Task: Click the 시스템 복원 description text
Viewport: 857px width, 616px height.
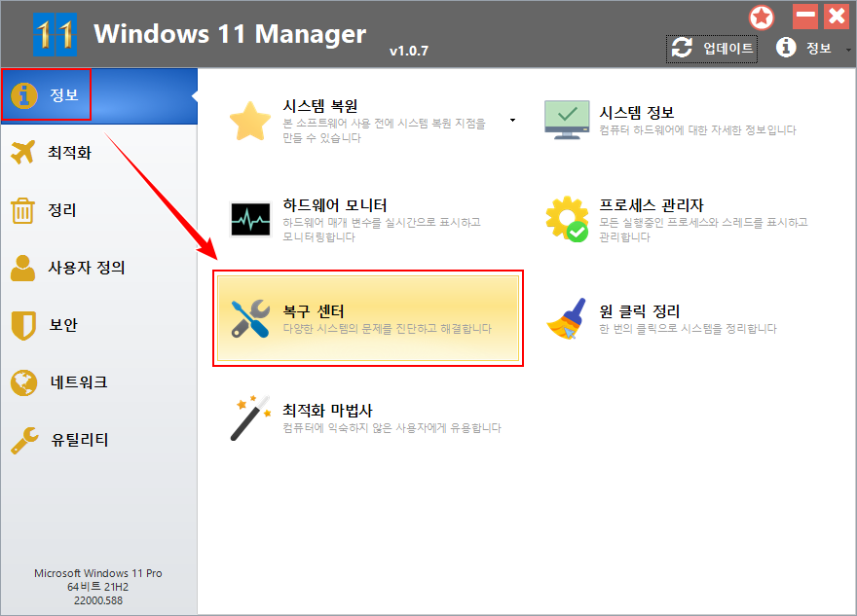Action: (384, 130)
